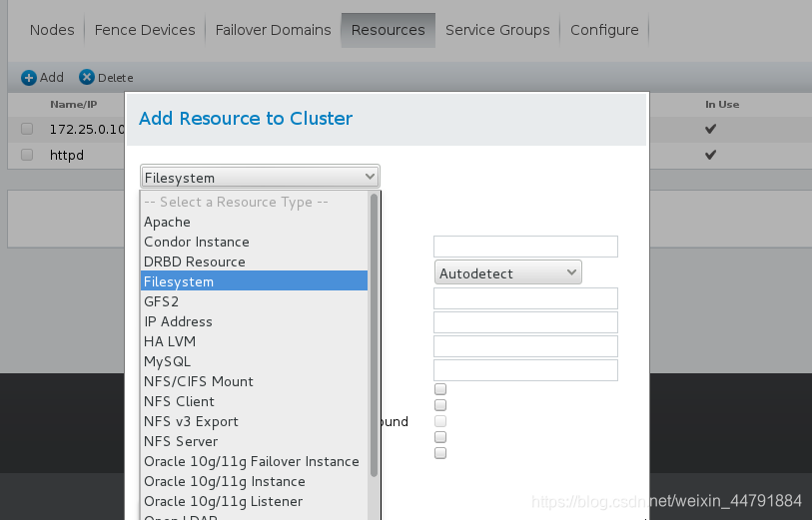
Task: Open the Nodes tab
Action: click(x=52, y=30)
